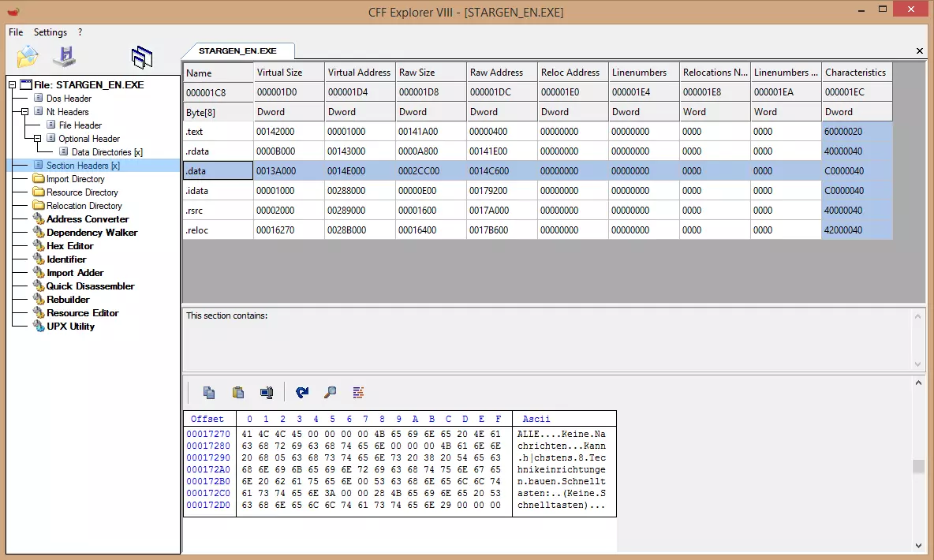Click hex panel scrollbar up arrow

(x=918, y=383)
